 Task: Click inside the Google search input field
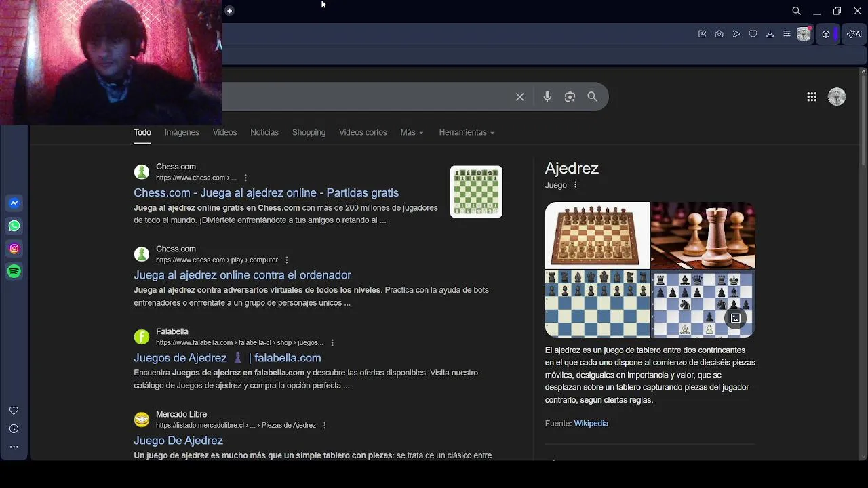point(366,97)
